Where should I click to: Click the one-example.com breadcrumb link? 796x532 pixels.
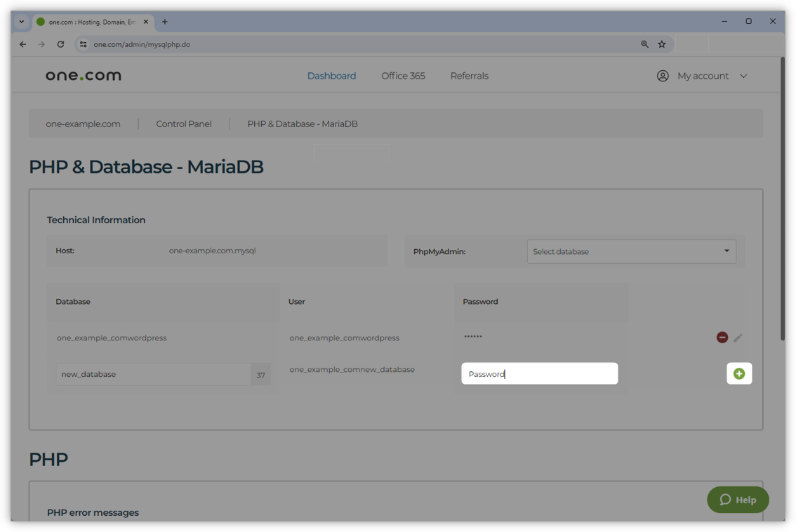[83, 124]
